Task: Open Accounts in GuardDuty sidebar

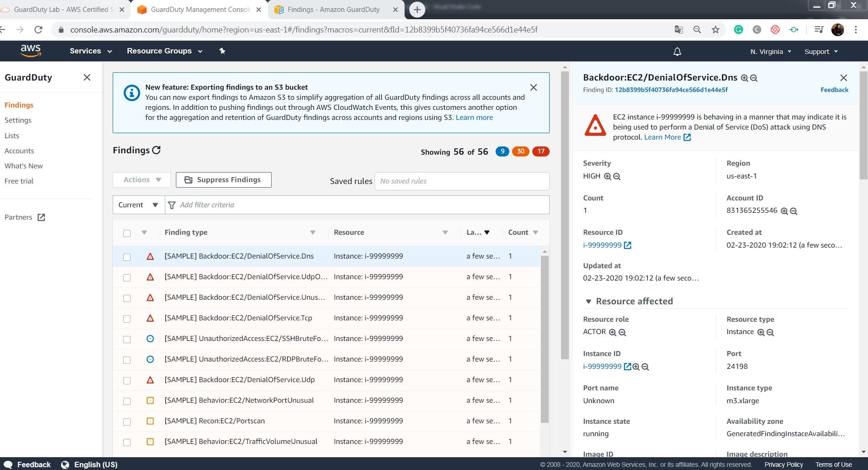Action: 19,151
